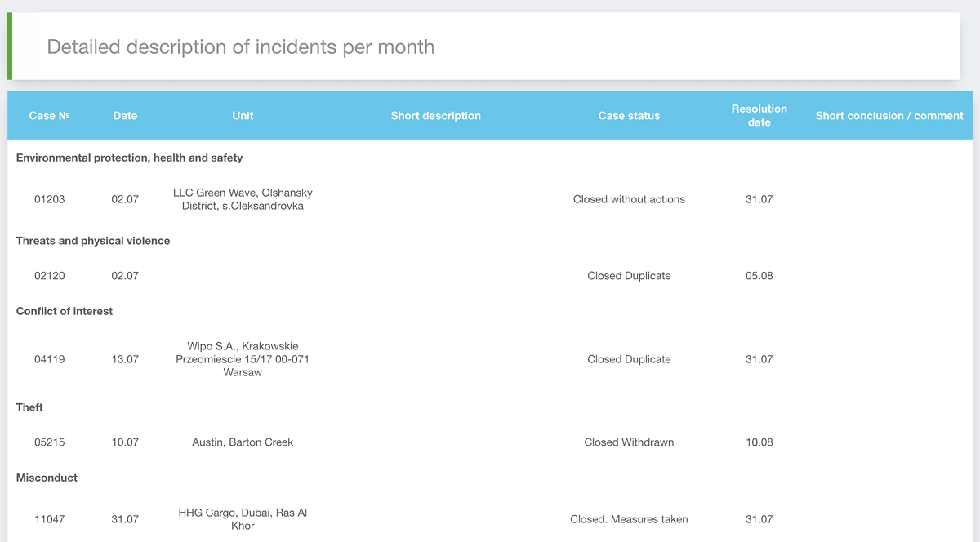This screenshot has width=980, height=542.
Task: Select case number 11047
Action: 50,519
